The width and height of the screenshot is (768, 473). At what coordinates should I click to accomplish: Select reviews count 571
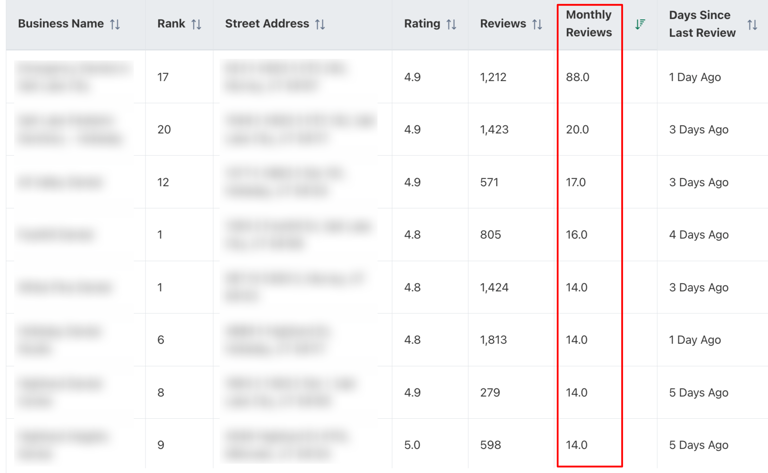(x=489, y=183)
